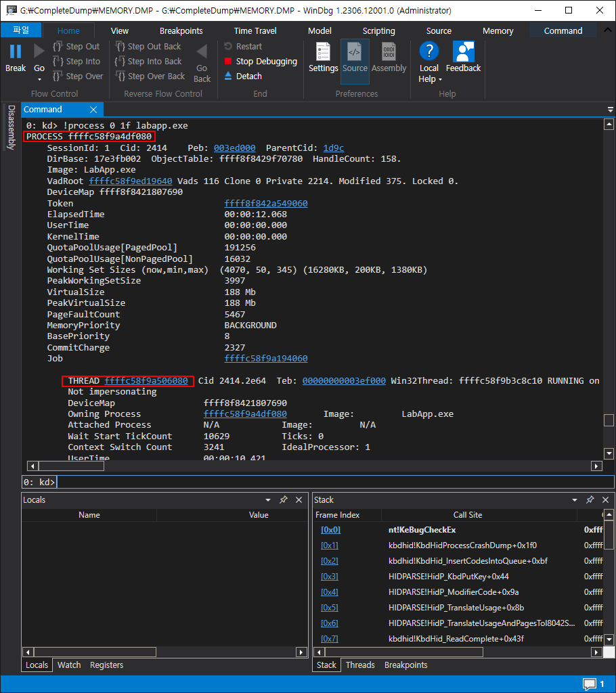Click stack frame [0x7] link
Viewport: 616px width, 693px height.
click(x=330, y=639)
